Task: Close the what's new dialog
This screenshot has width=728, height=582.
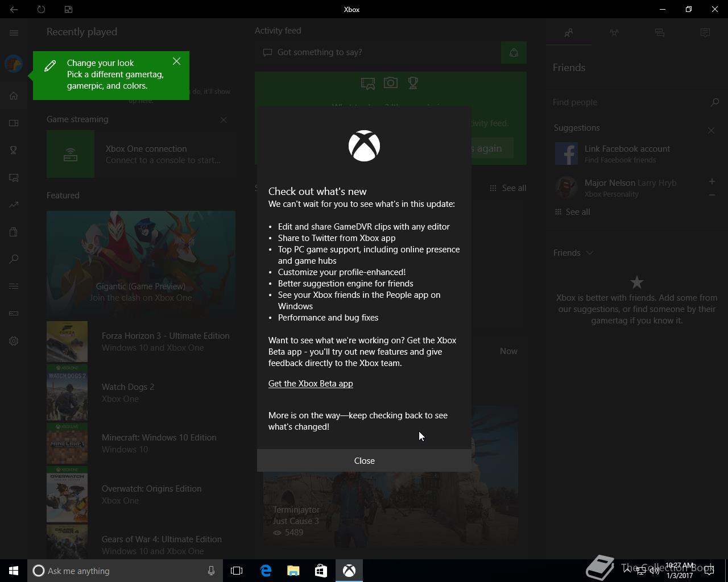Action: click(364, 460)
